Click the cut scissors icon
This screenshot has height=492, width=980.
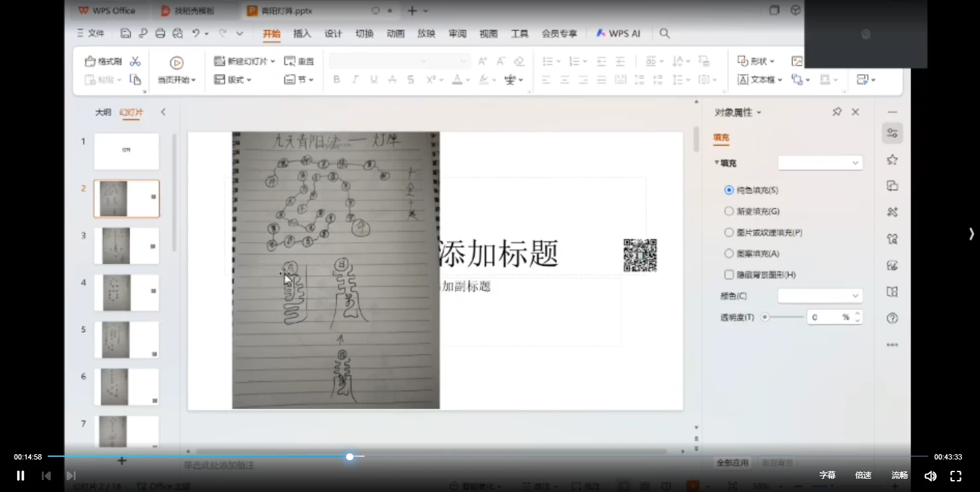135,61
